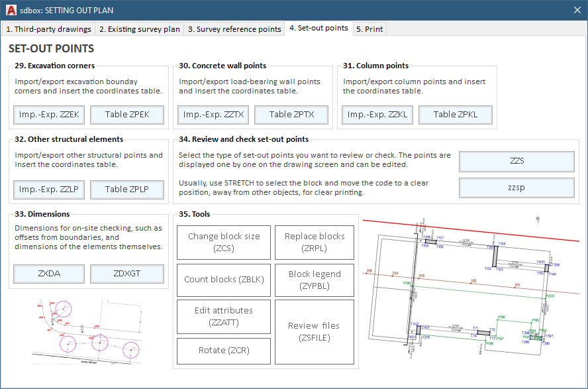Click '34. Review and check set-out points' label
The image size is (588, 389).
pos(244,139)
